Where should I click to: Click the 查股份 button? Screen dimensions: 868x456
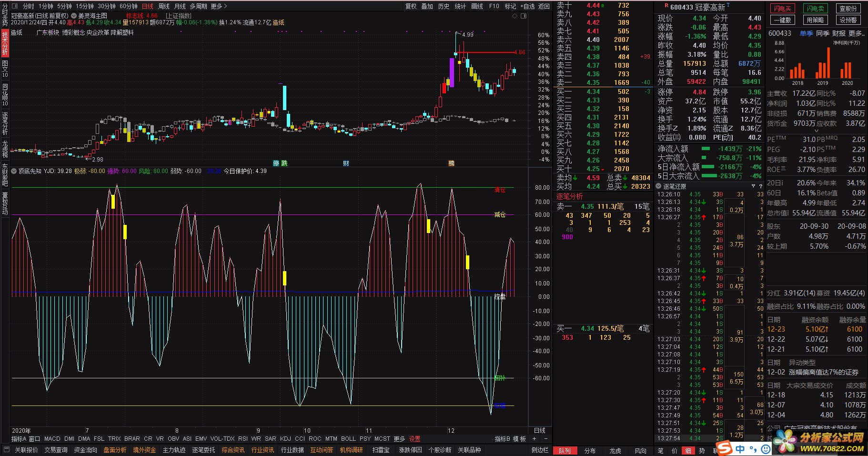tap(848, 9)
